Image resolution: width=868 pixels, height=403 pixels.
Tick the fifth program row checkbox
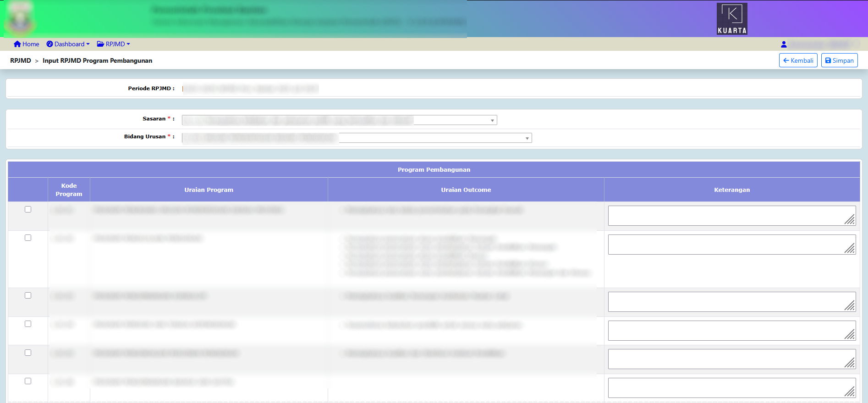tap(28, 353)
